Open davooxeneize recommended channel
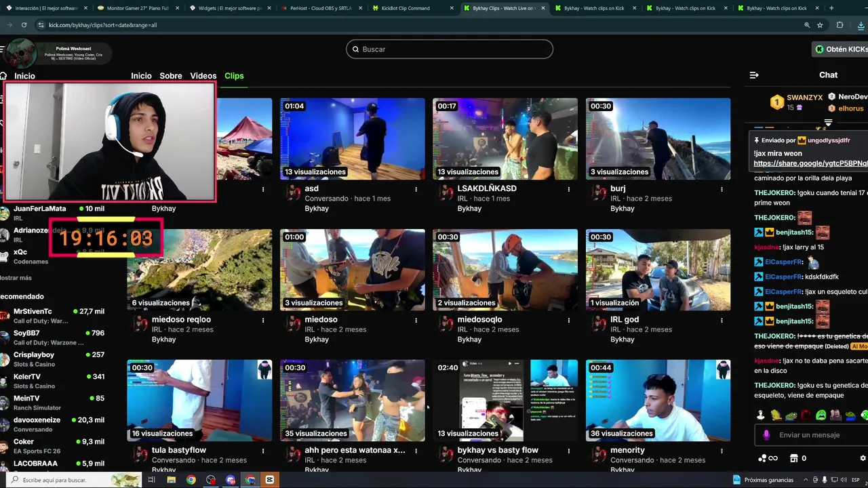Image resolution: width=868 pixels, height=488 pixels. 53,424
